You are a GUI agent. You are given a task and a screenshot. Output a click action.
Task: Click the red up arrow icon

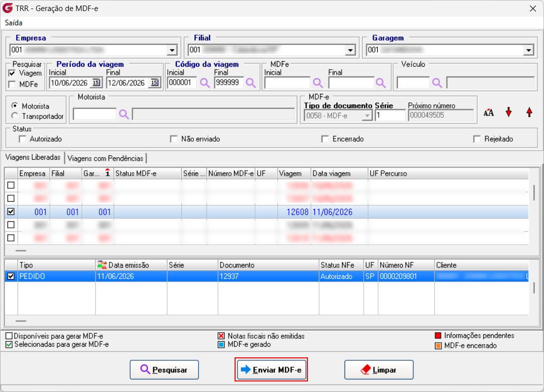pyautogui.click(x=529, y=112)
